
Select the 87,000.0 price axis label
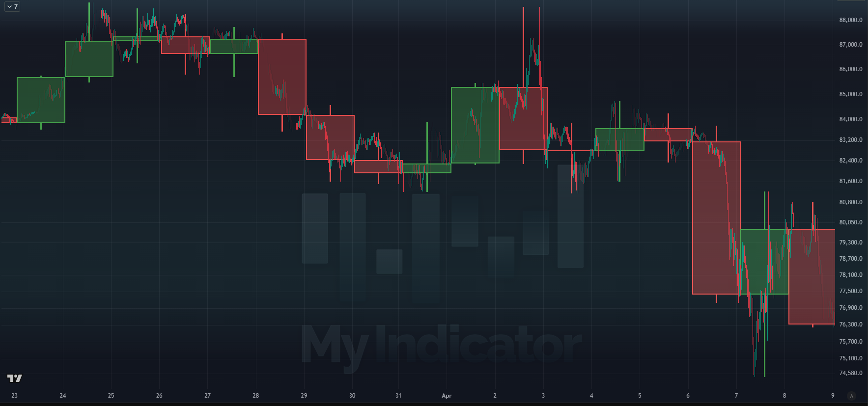(x=851, y=45)
